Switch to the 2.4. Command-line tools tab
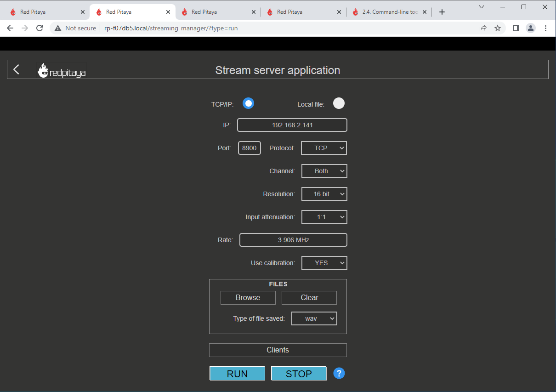The height and width of the screenshot is (392, 556). 389,12
